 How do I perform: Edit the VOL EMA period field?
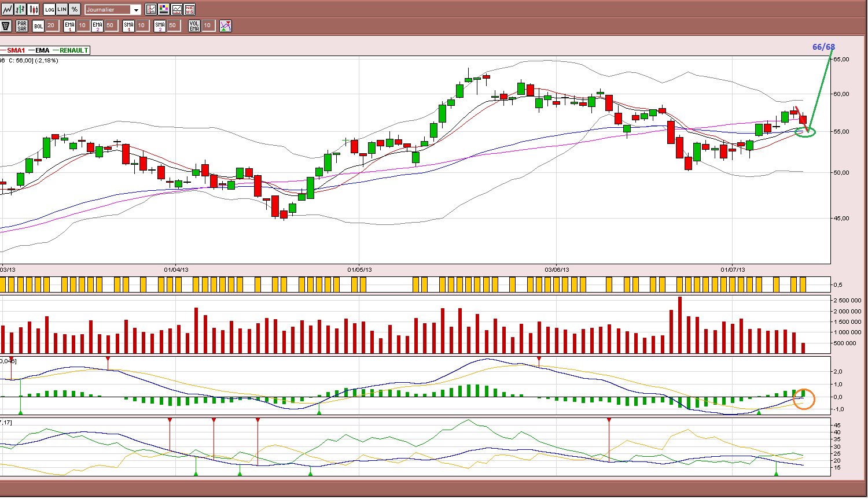[x=208, y=25]
